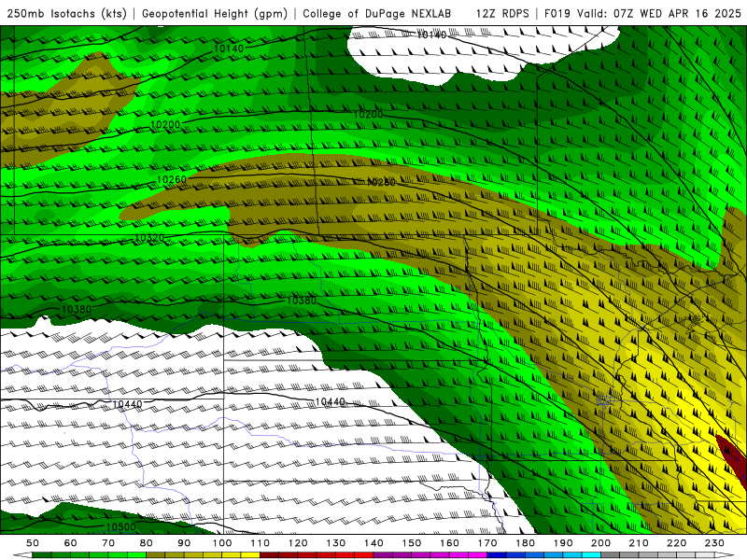Click the dark red swatch right of 110
Image resolution: width=747 pixels, height=560 pixels.
tap(270, 555)
